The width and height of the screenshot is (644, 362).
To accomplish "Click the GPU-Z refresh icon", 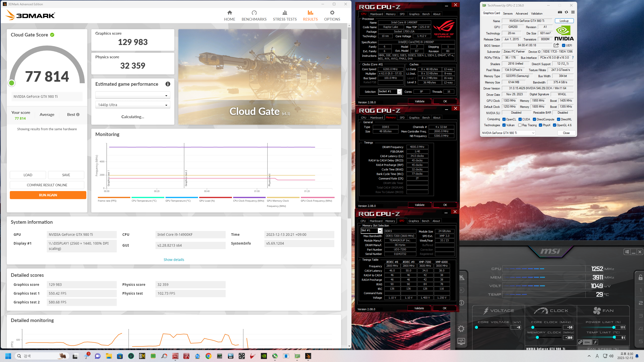I will [x=566, y=12].
